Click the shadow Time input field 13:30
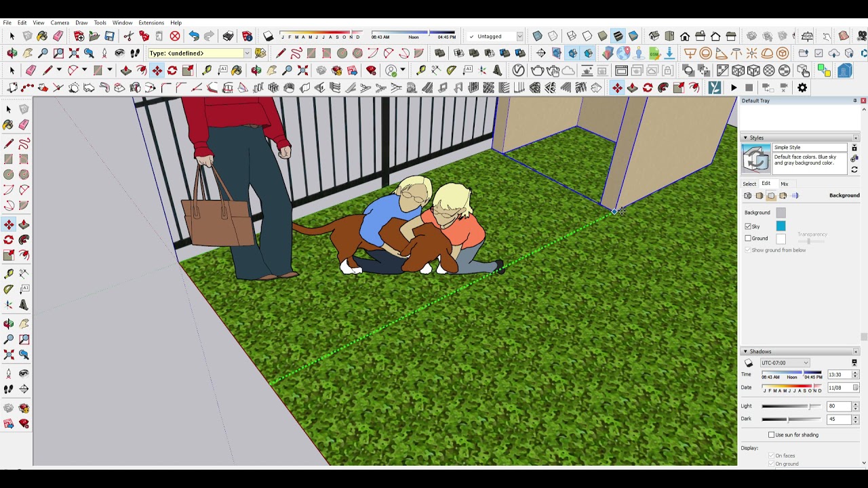868x488 pixels. tap(840, 375)
